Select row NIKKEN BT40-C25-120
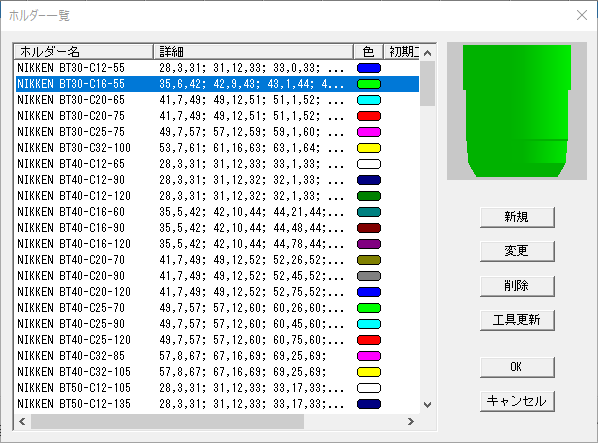 coord(217,340)
